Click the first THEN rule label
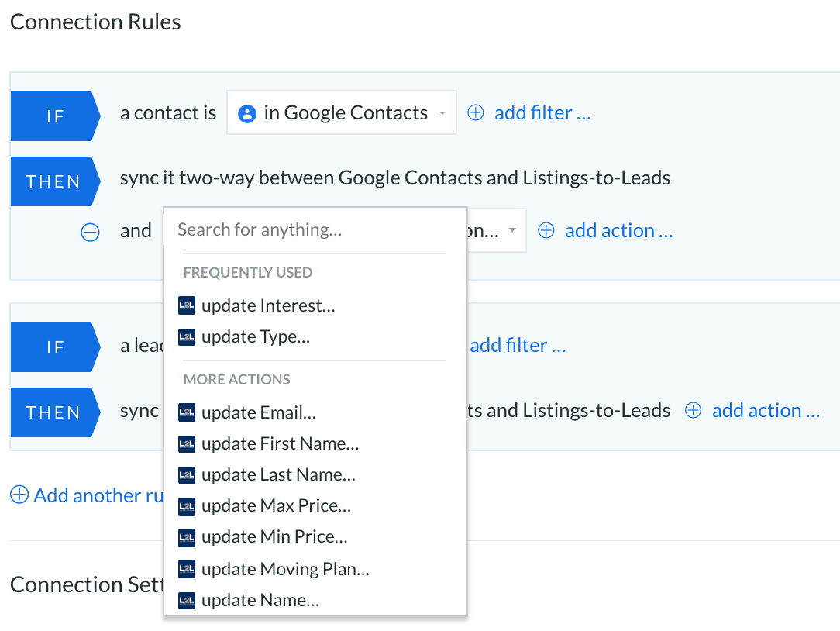The height and width of the screenshot is (631, 840). pos(55,181)
